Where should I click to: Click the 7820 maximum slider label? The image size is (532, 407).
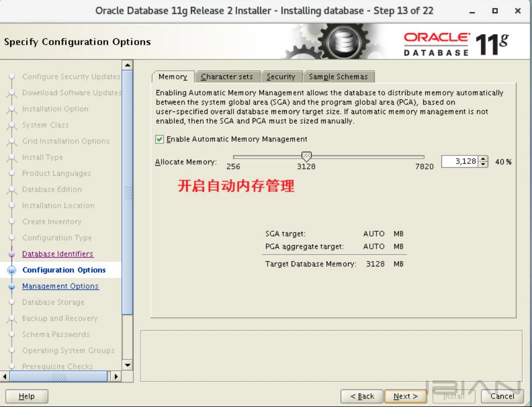424,167
